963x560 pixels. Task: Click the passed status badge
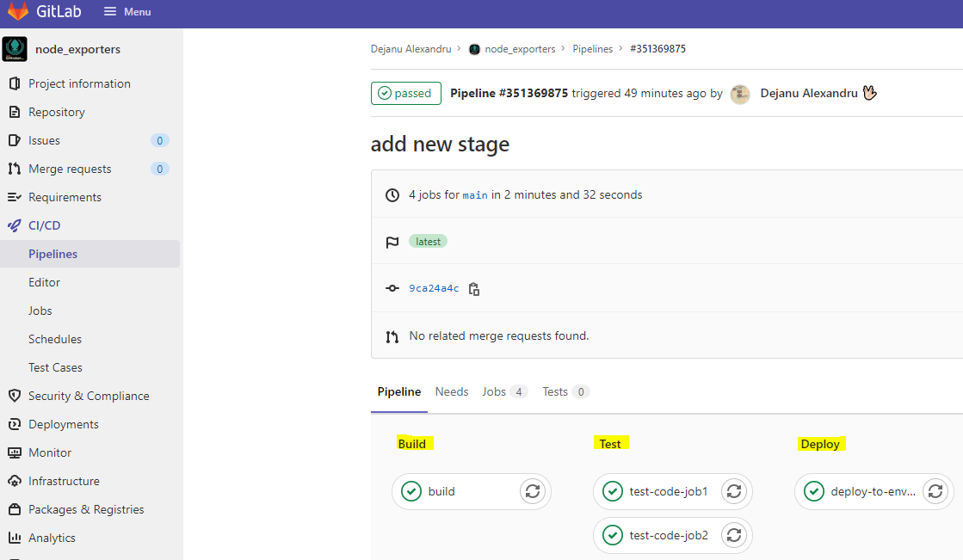406,93
